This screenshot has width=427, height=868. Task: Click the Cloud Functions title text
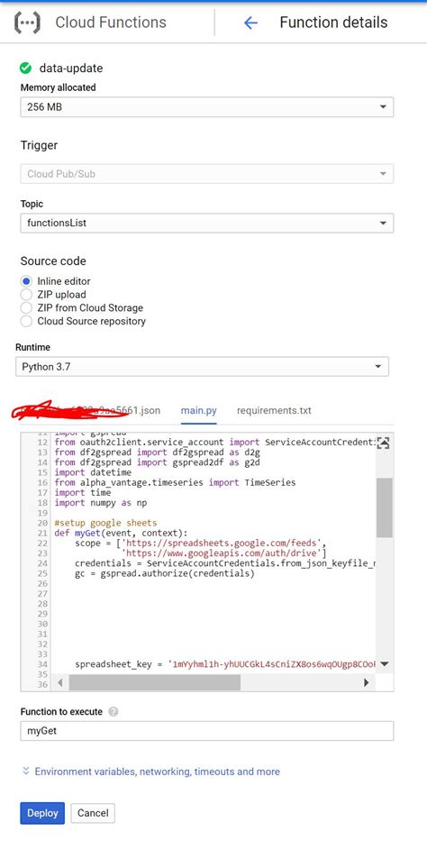point(111,23)
